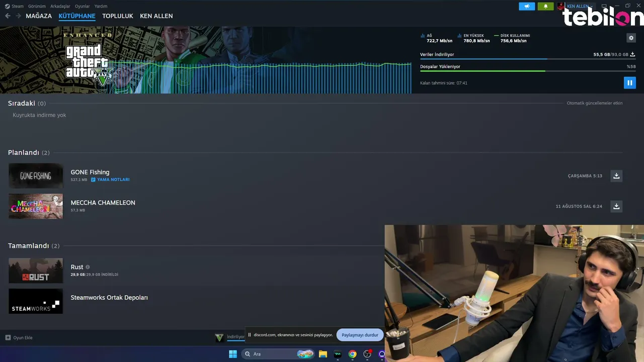Click the info icon next to Rust

click(x=88, y=267)
